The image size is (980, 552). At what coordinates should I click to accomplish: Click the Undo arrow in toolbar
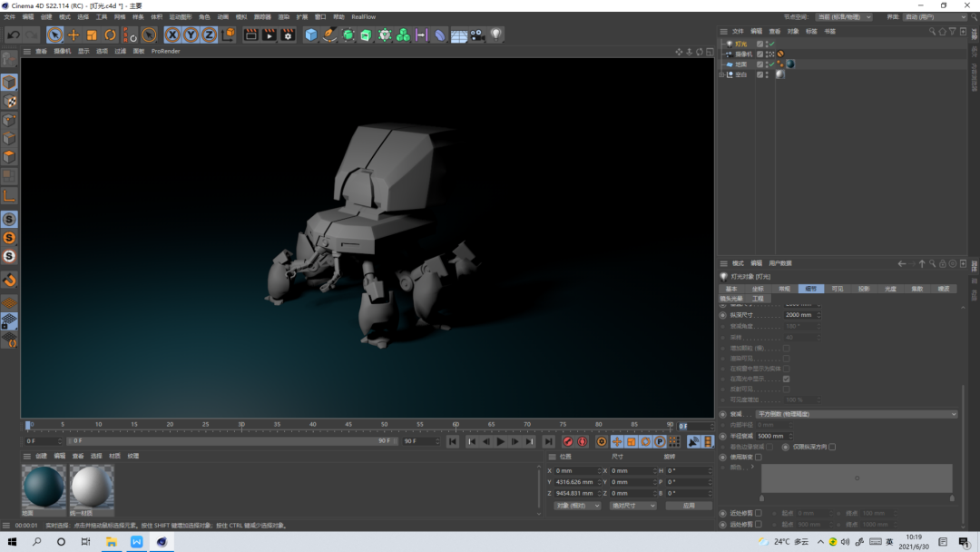[x=13, y=35]
